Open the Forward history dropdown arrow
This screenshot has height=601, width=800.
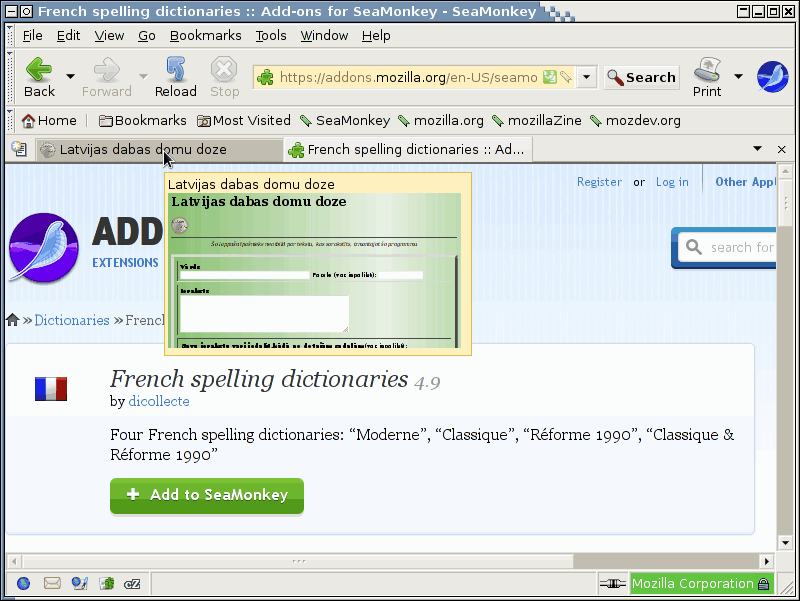tap(143, 77)
